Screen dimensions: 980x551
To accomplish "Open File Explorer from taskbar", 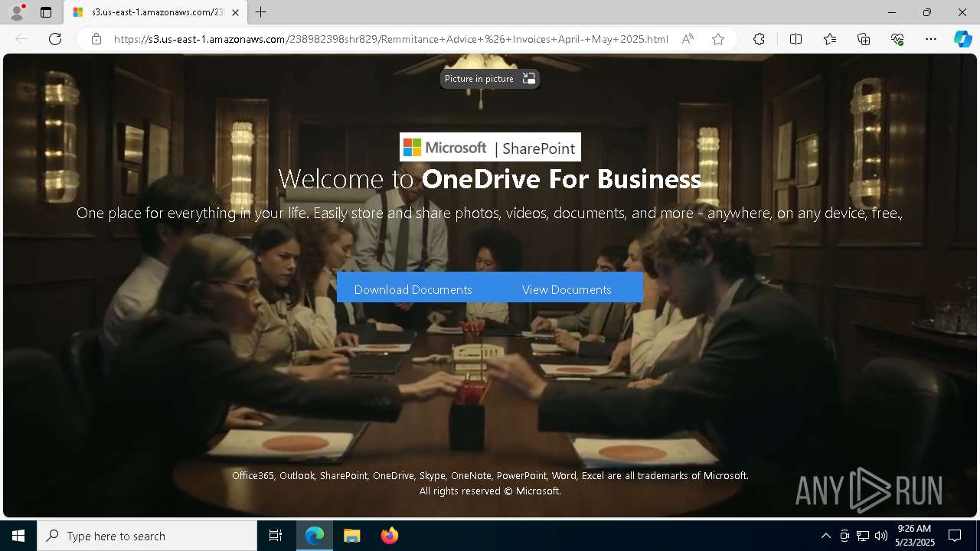I will pos(351,536).
